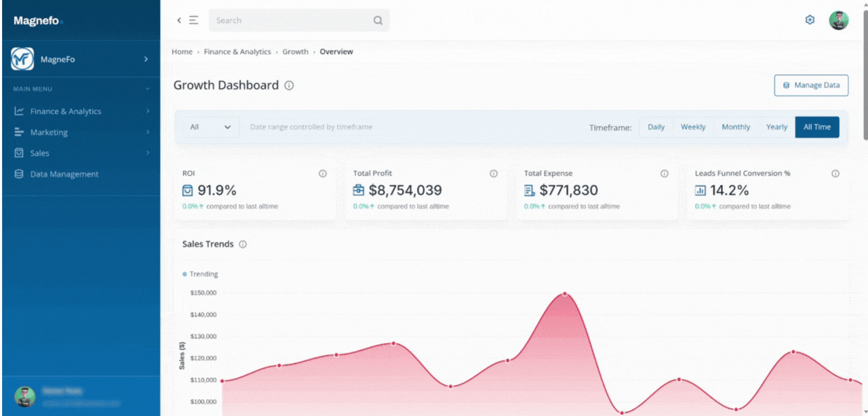The image size is (868, 416).
Task: Expand MagneFo workspace chevron
Action: (x=146, y=59)
